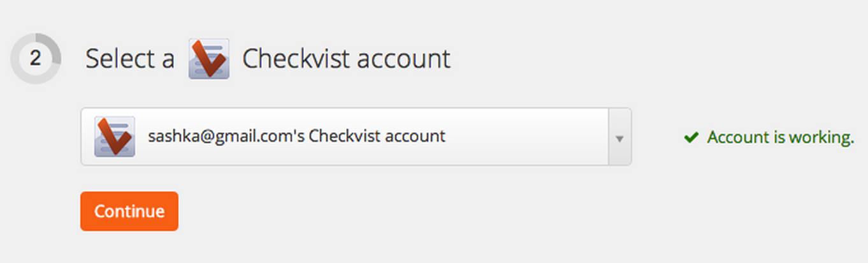Proceed with the orange Continue button
This screenshot has width=868, height=263.
129,211
